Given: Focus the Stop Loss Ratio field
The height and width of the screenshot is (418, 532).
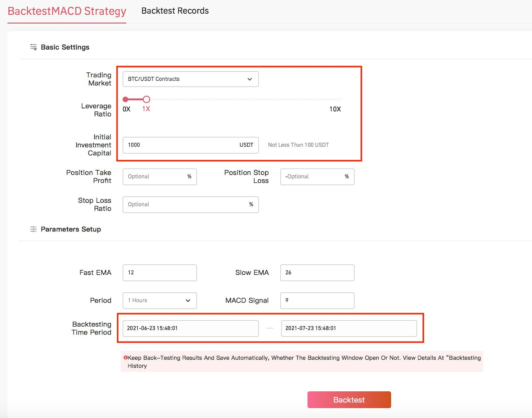Looking at the screenshot, I should tap(191, 205).
